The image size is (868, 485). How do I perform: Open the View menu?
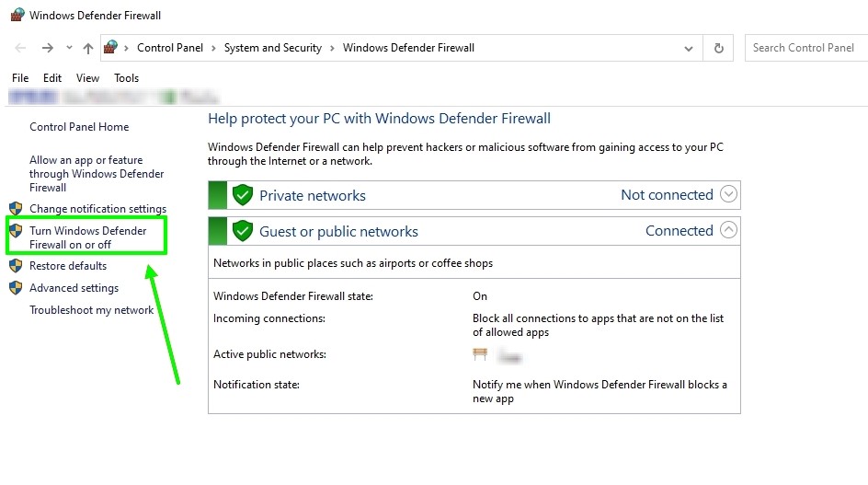pos(87,78)
